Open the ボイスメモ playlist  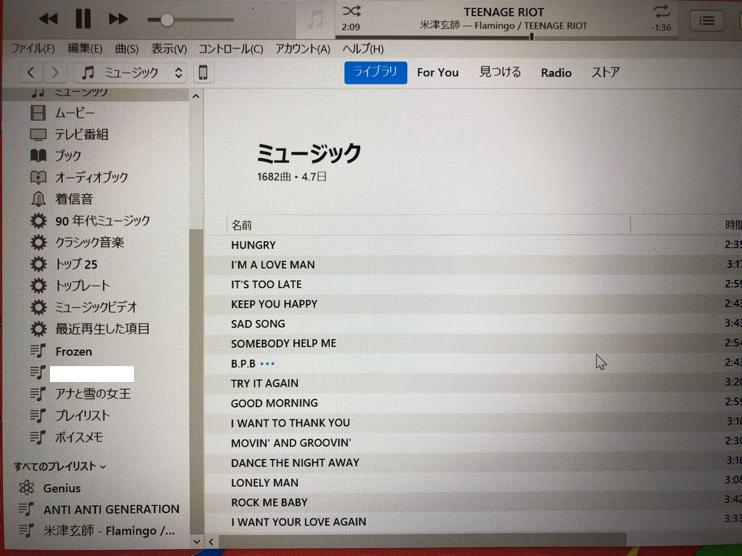79,437
